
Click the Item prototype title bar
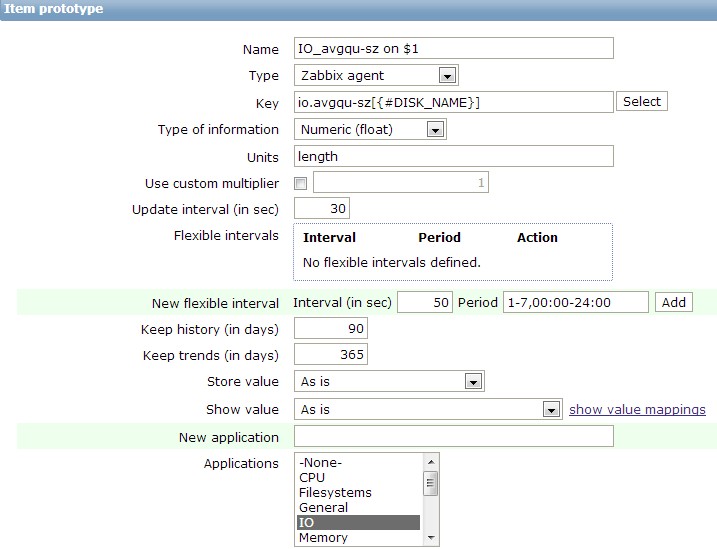coord(358,10)
